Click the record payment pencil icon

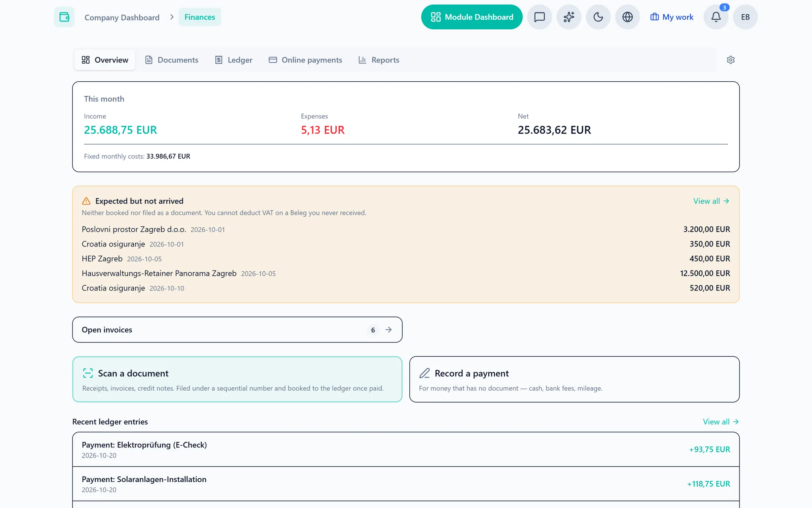tap(424, 373)
